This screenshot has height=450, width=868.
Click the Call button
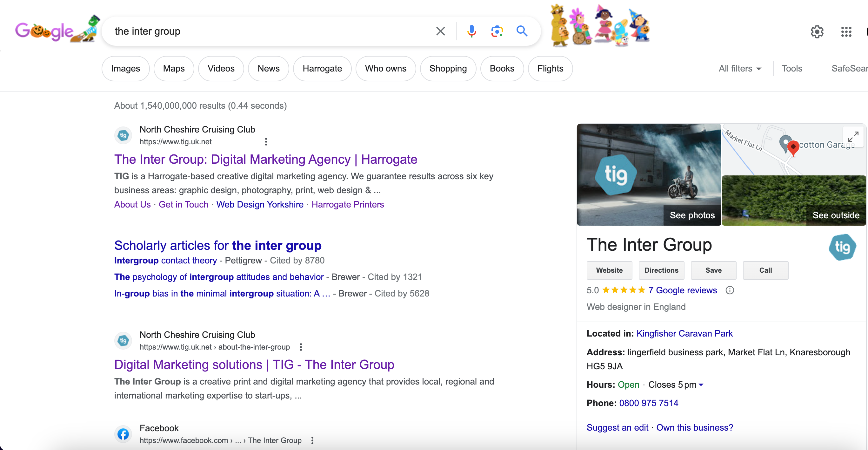[x=765, y=270]
